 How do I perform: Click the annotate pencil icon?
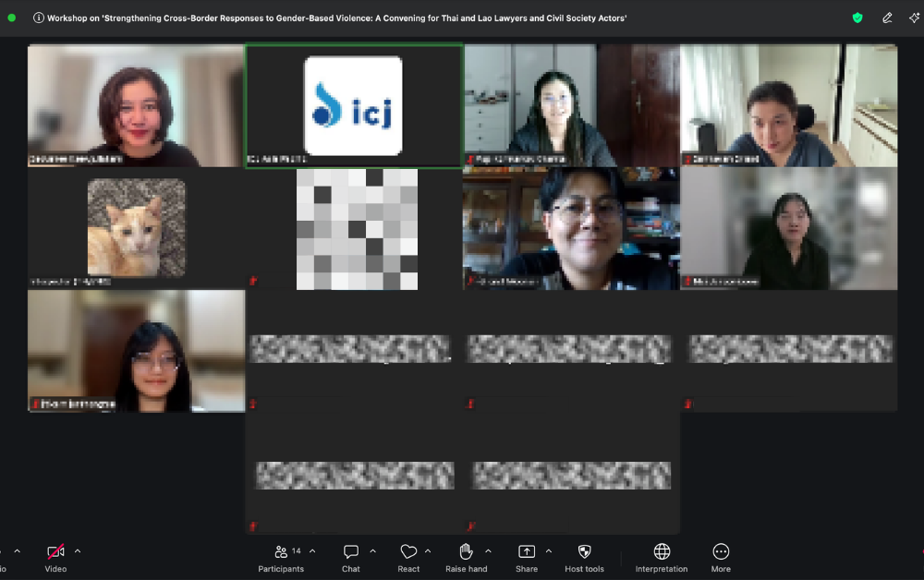coord(887,18)
